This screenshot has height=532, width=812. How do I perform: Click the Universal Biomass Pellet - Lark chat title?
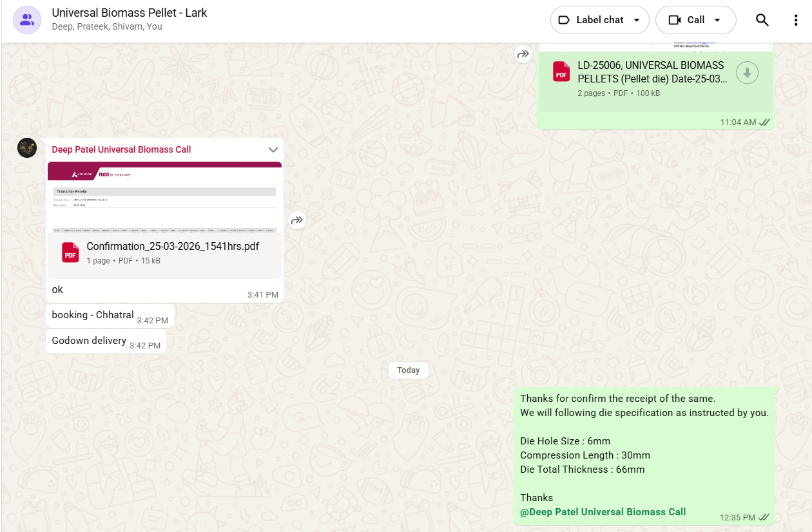tap(130, 13)
